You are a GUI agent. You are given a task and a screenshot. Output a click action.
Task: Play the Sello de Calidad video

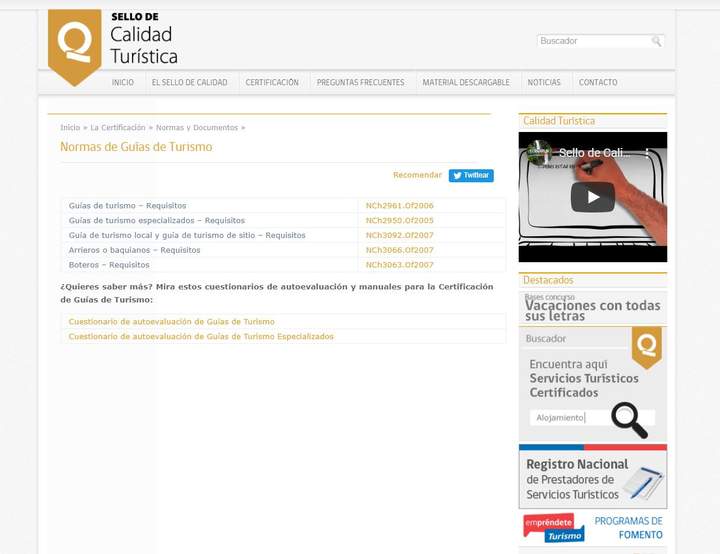(x=592, y=197)
